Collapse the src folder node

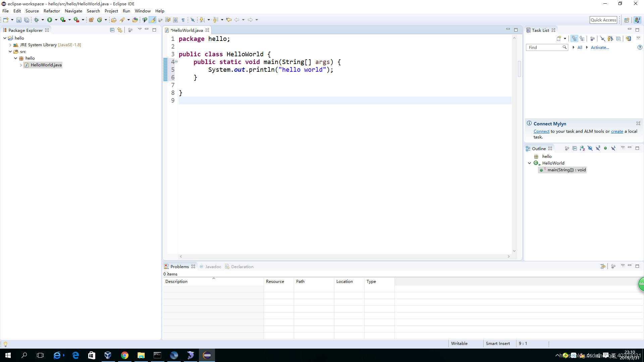point(10,52)
